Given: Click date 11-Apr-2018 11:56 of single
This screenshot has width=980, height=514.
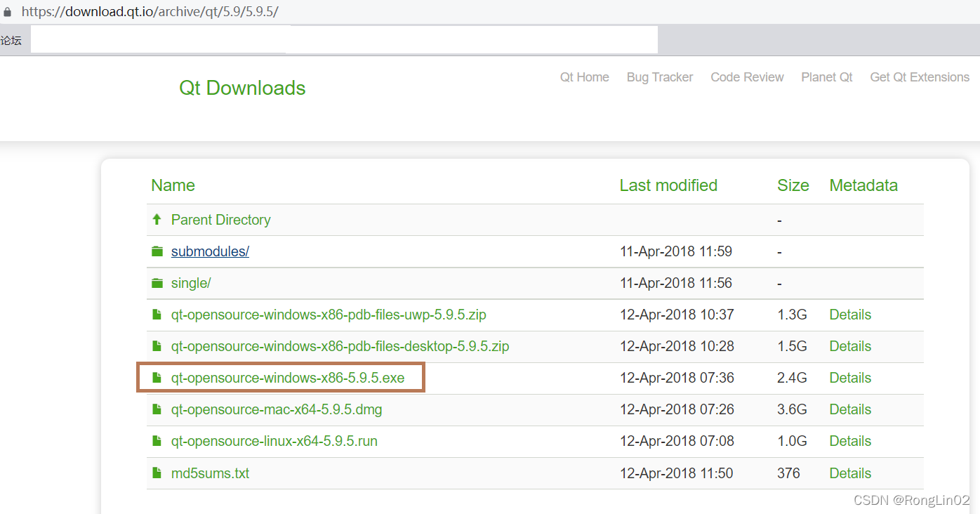Looking at the screenshot, I should point(676,283).
